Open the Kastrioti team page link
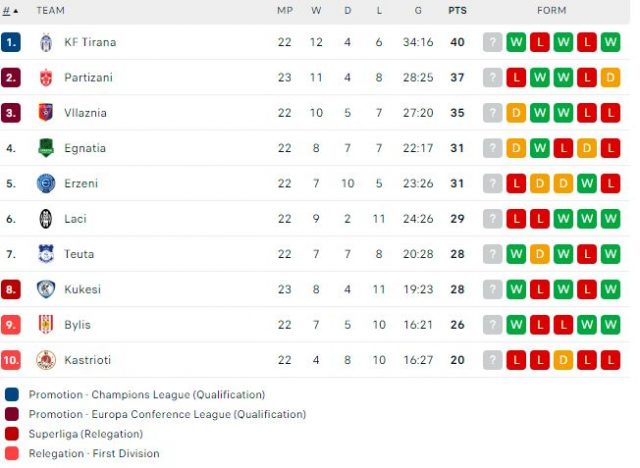Image resolution: width=640 pixels, height=468 pixels. click(86, 360)
